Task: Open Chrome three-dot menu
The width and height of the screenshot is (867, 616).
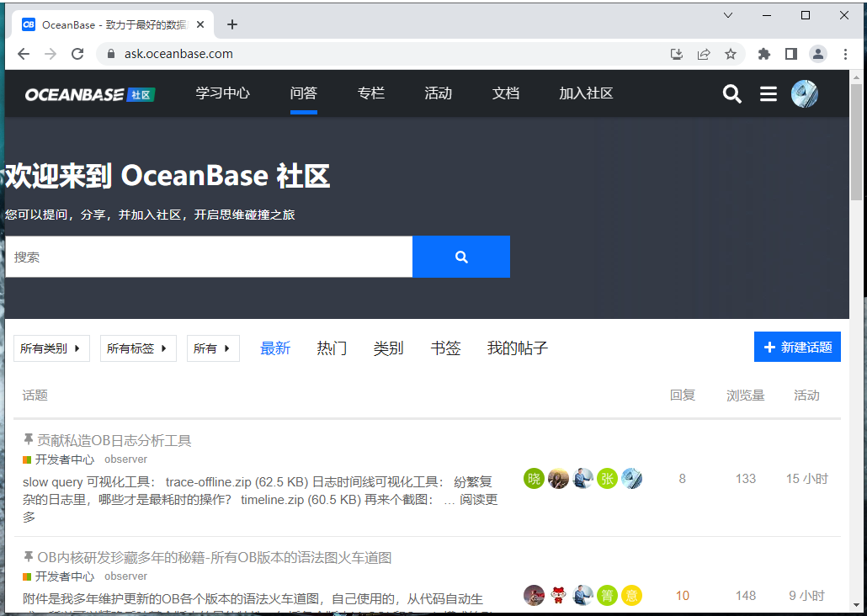Action: pyautogui.click(x=845, y=54)
